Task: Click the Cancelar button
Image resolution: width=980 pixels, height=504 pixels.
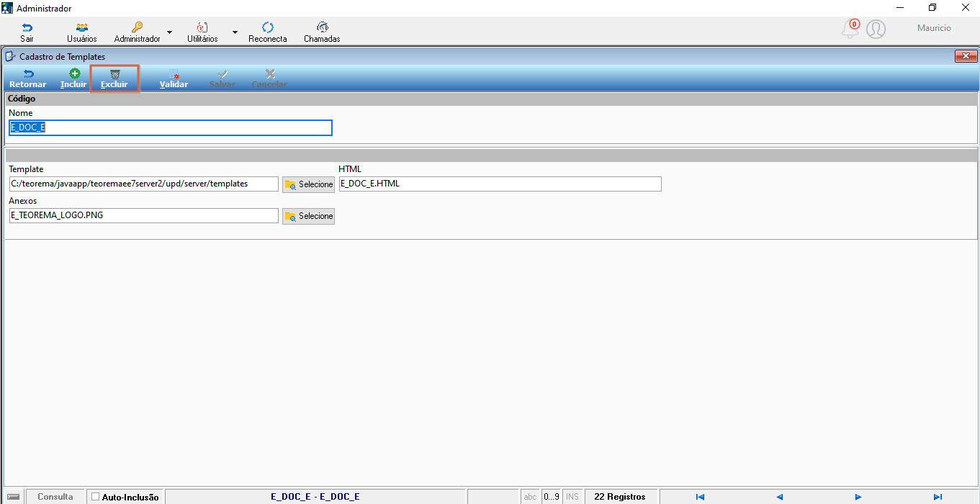Action: [x=269, y=78]
